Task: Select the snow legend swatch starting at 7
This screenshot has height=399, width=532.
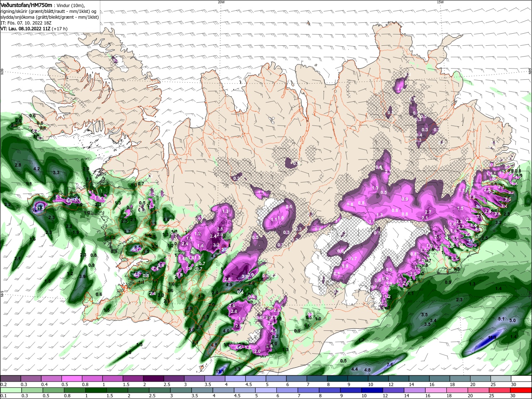Action: click(x=317, y=379)
